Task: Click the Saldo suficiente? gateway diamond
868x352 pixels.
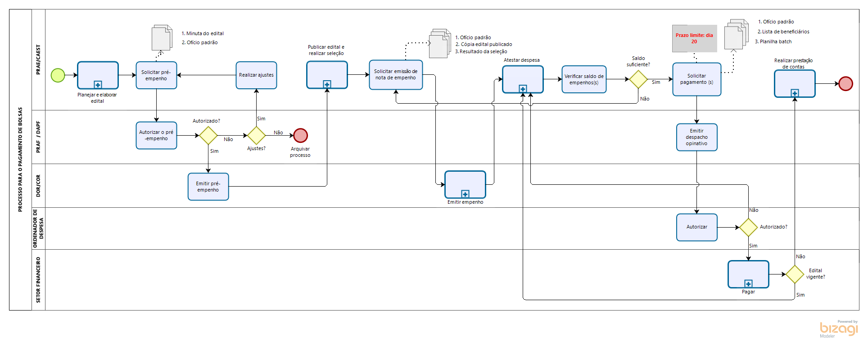Action: 638,79
